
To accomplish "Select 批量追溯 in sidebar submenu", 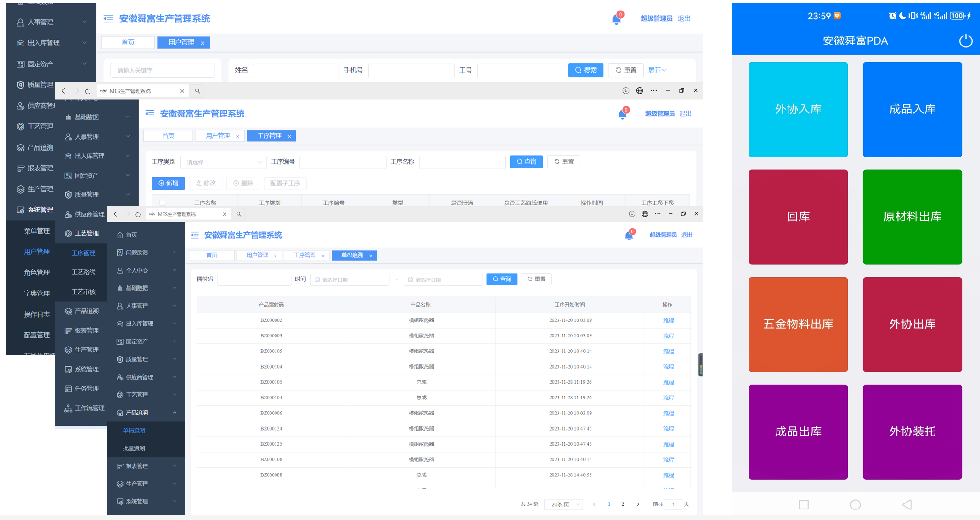I will (x=134, y=448).
